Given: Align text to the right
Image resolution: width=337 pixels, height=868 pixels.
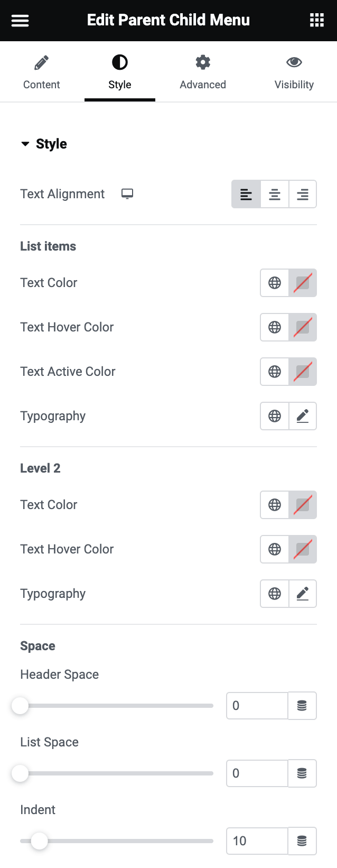Looking at the screenshot, I should coord(303,194).
